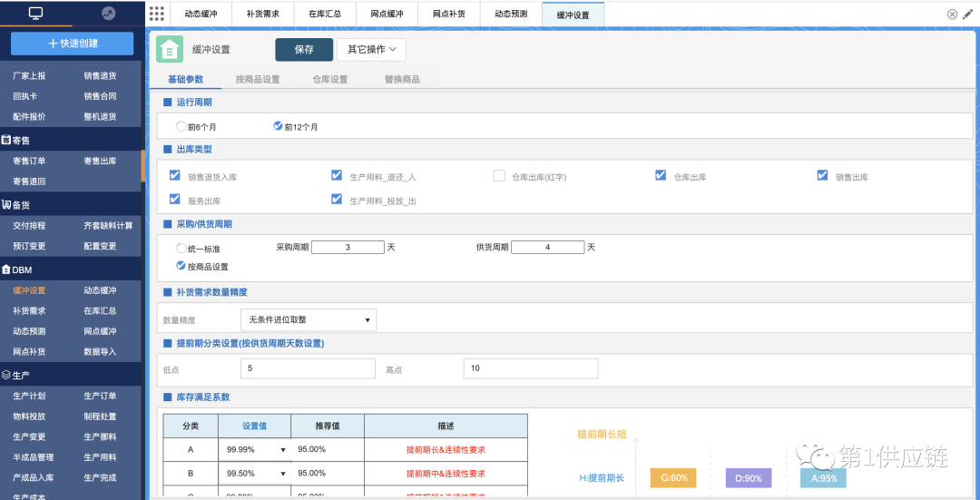The width and height of the screenshot is (980, 500).
Task: Open the 数量精度 无条件进位取整 dropdown
Action: 308,319
